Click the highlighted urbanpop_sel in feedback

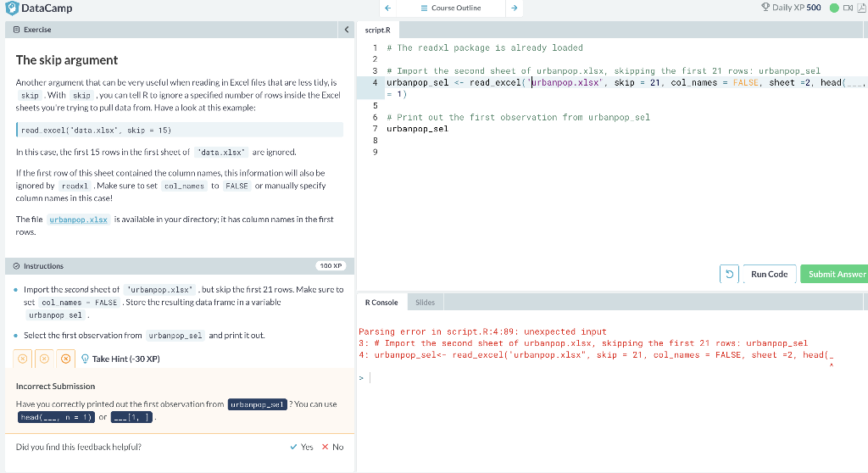point(258,404)
